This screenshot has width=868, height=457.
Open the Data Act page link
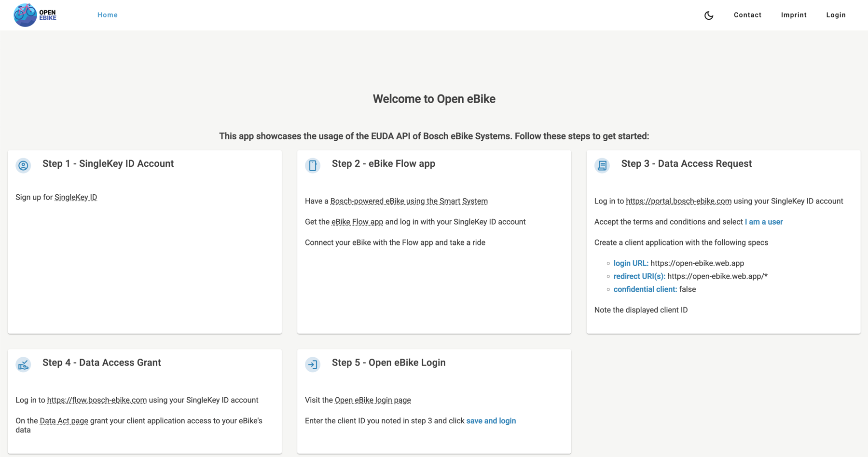point(64,420)
